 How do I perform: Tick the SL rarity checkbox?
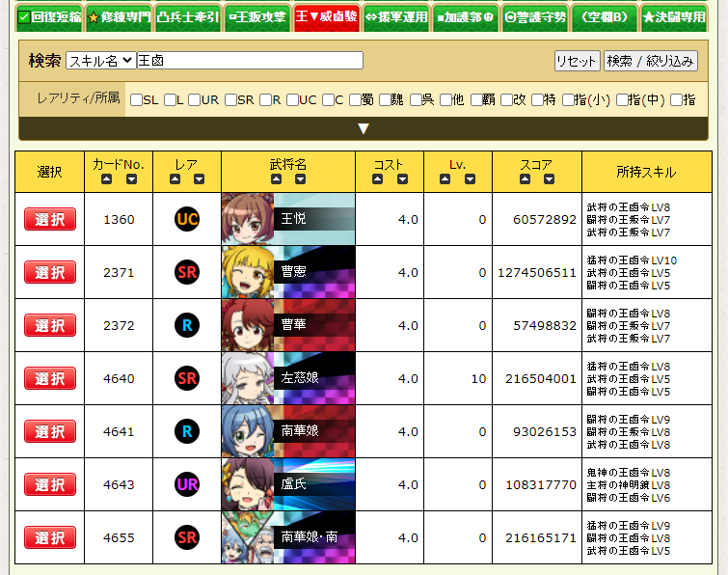point(136,100)
